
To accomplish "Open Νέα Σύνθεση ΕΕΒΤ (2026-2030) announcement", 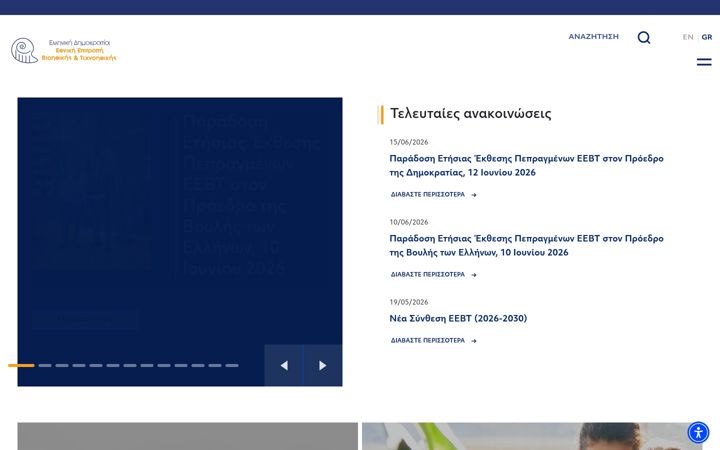I will [458, 318].
